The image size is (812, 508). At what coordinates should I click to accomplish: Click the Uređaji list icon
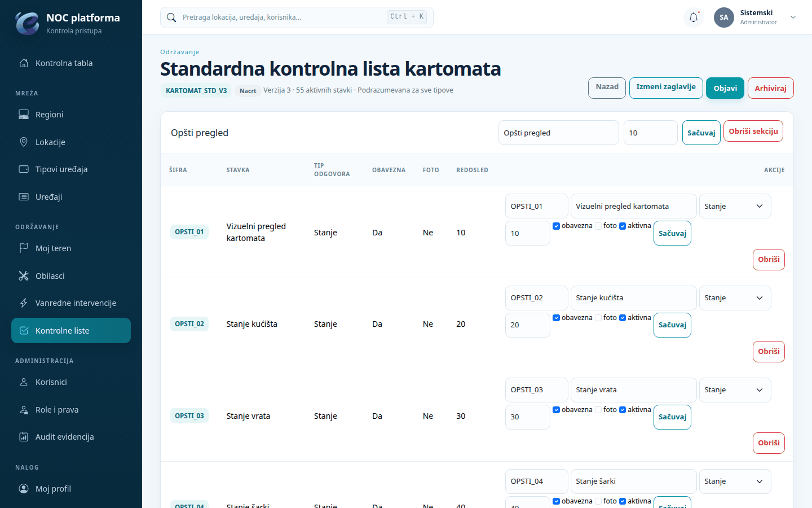pyautogui.click(x=24, y=197)
